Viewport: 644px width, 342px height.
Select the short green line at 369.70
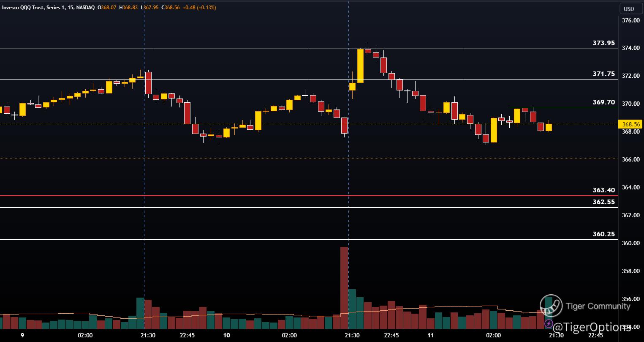564,108
